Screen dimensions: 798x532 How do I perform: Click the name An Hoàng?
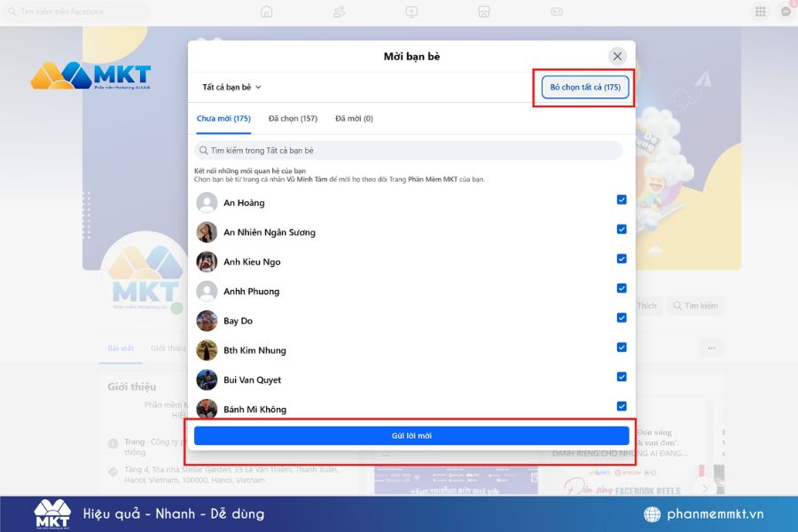click(245, 203)
